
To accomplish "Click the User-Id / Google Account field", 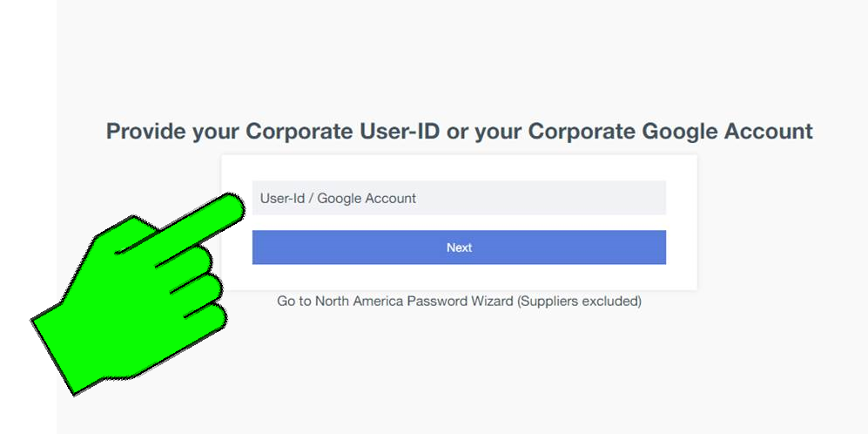I will click(x=459, y=198).
